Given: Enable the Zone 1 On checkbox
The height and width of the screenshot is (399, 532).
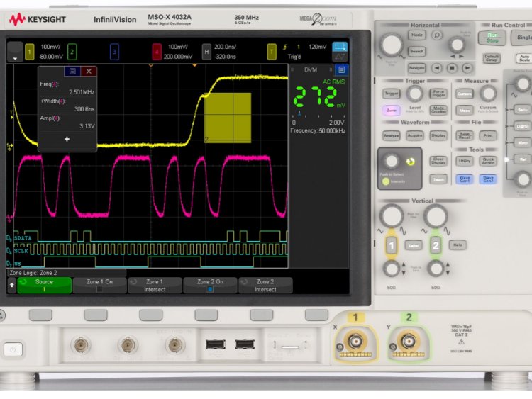Looking at the screenshot, I should (x=99, y=289).
